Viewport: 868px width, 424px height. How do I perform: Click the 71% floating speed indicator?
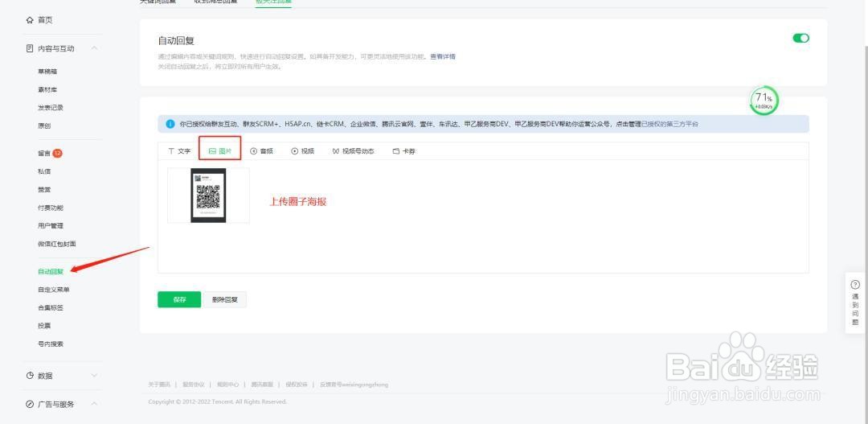(764, 101)
